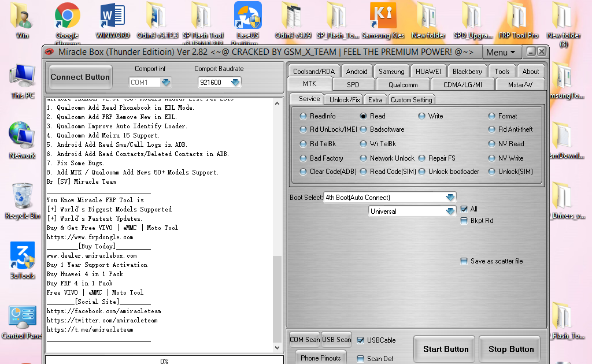Screen dimensions: 592x364
Task: Open This PC desktop icon
Action: (23, 82)
